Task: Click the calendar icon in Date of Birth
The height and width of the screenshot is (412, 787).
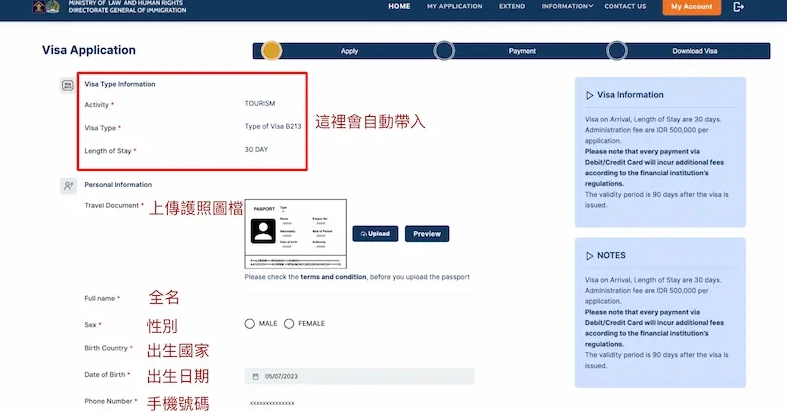Action: [x=255, y=376]
